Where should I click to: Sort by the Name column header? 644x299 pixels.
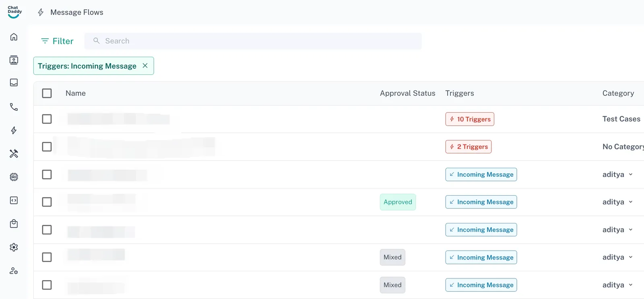[76, 93]
